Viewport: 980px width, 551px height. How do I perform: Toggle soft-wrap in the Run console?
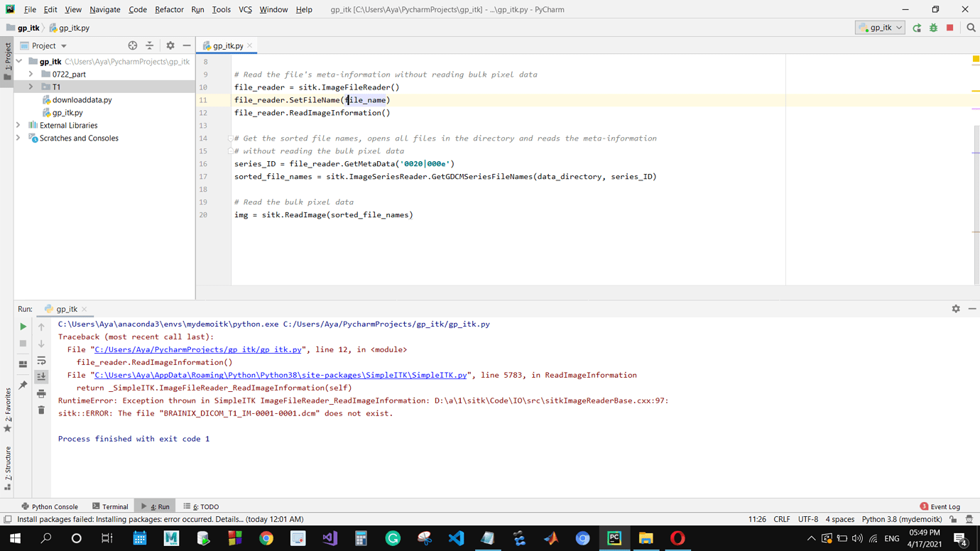coord(41,361)
